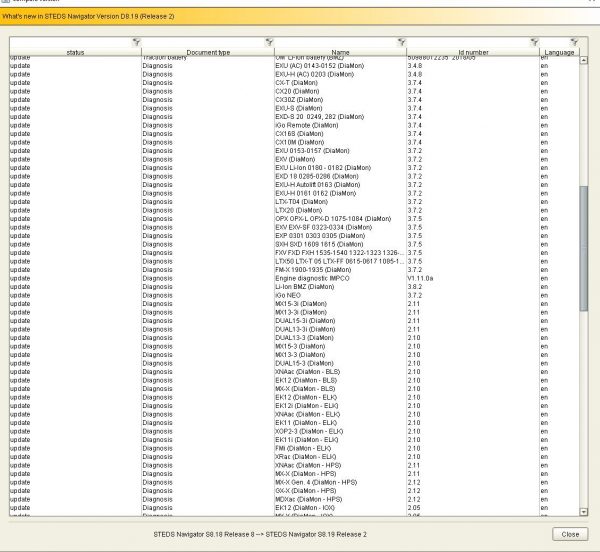Viewport: 600px width, 552px height.
Task: Sort by the Id number column header
Action: click(x=473, y=52)
